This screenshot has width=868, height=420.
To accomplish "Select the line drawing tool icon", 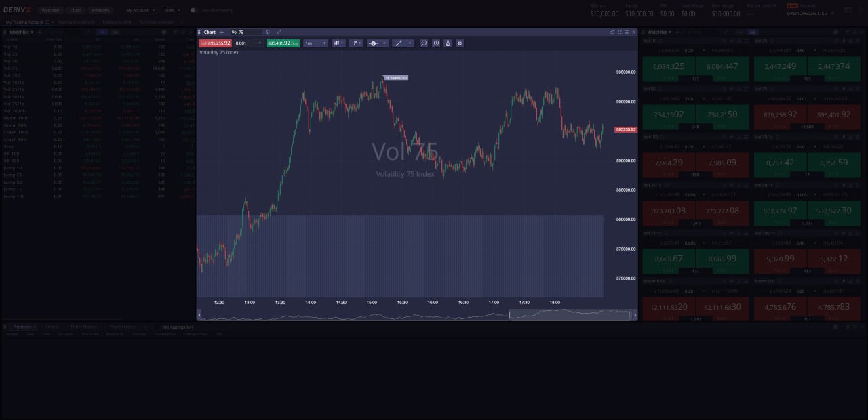I will tap(399, 43).
